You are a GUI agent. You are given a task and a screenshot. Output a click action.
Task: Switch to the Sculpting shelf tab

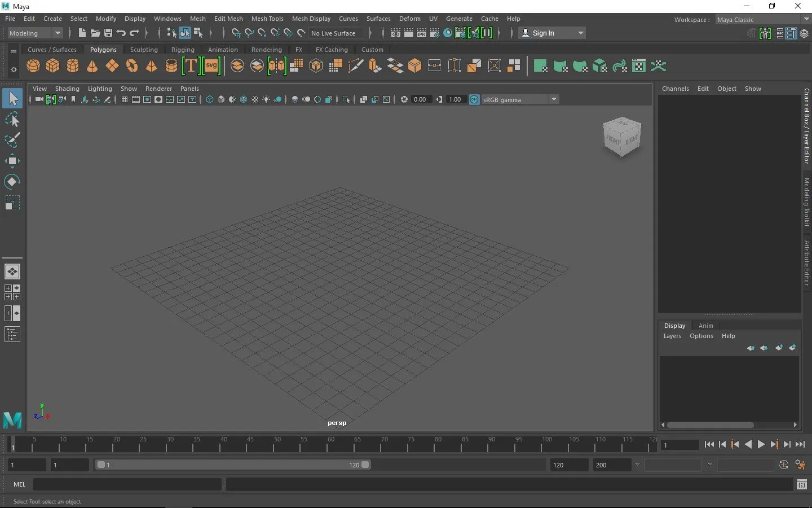(x=144, y=50)
